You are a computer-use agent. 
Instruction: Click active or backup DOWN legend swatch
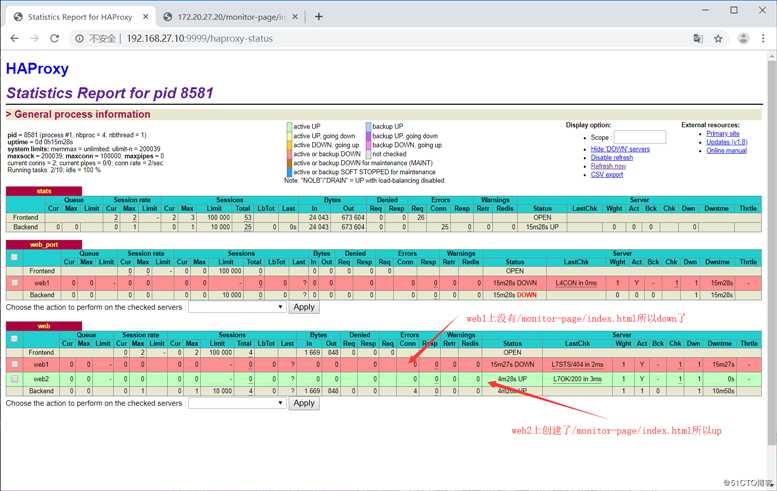tap(289, 154)
